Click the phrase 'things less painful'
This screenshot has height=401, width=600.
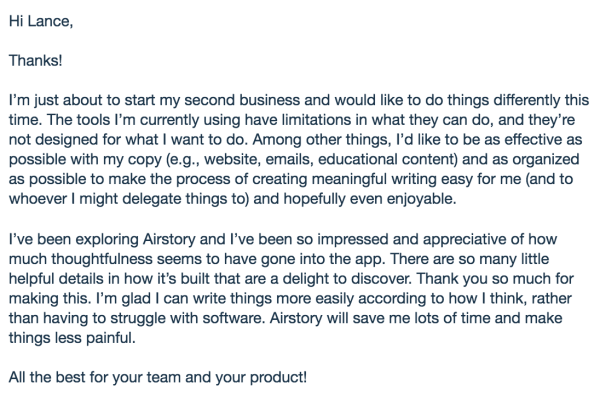pyautogui.click(x=71, y=338)
